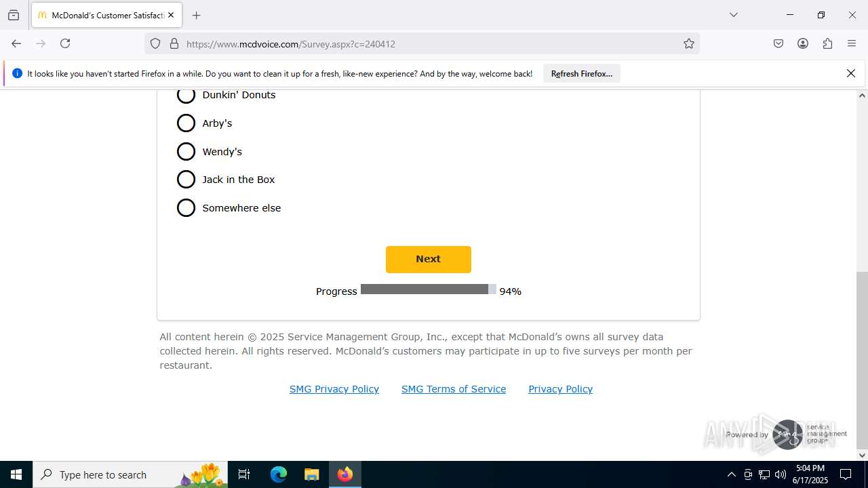868x488 pixels.
Task: Open the SMG Privacy Policy link
Action: [334, 389]
